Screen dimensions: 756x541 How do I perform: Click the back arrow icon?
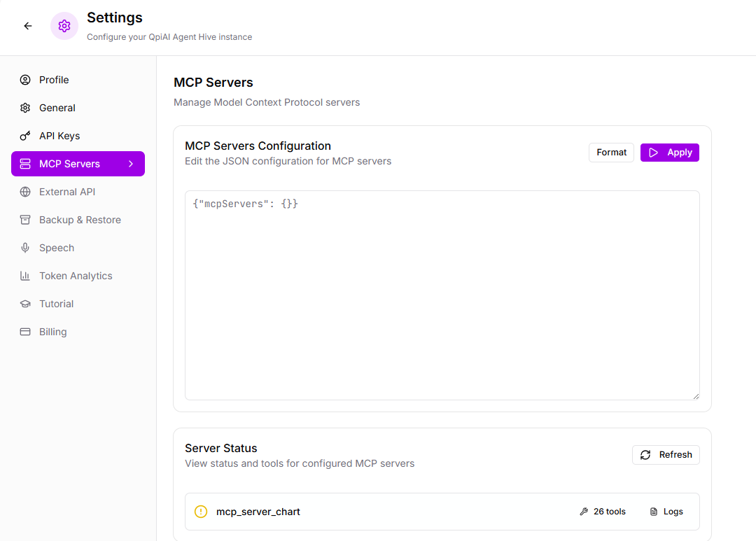[x=28, y=26]
